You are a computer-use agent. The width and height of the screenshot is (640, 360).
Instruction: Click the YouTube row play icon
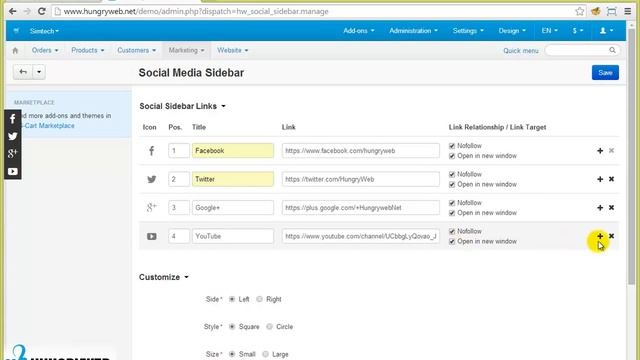tap(151, 236)
